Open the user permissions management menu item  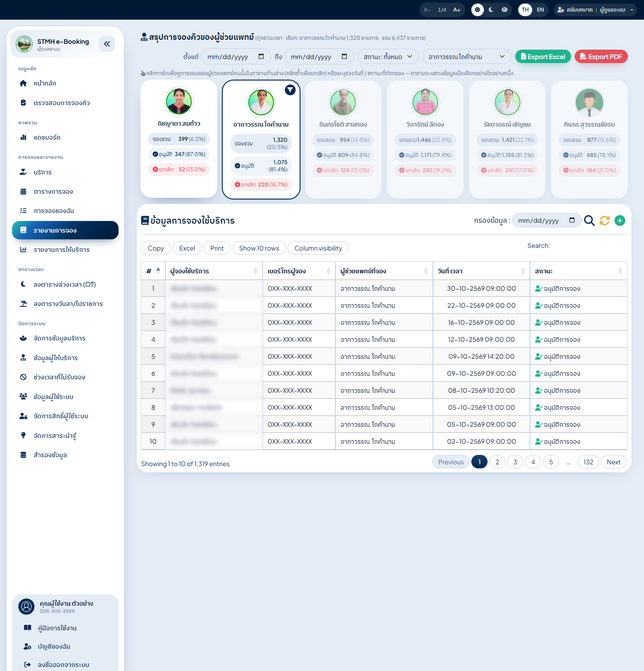[x=65, y=416]
